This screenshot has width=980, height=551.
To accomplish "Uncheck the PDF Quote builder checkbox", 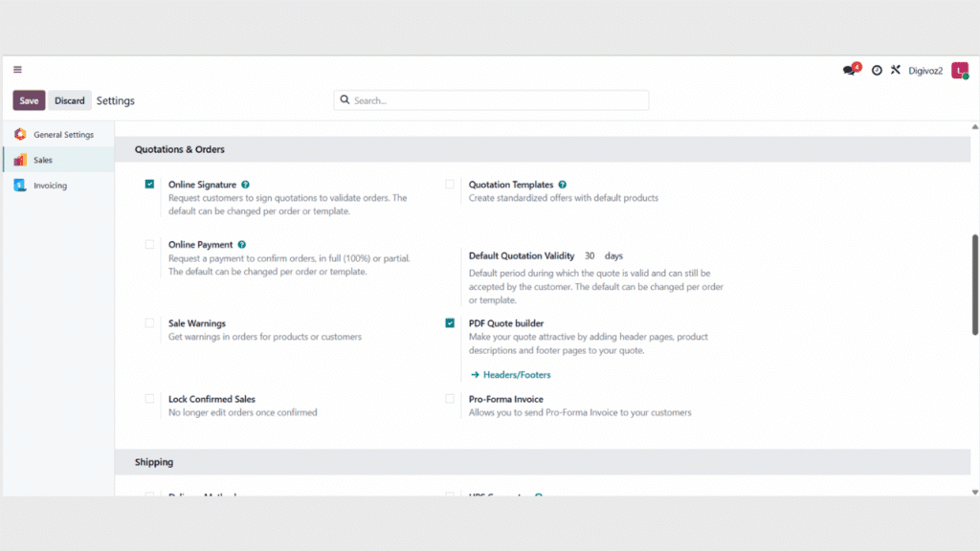I will (x=450, y=323).
